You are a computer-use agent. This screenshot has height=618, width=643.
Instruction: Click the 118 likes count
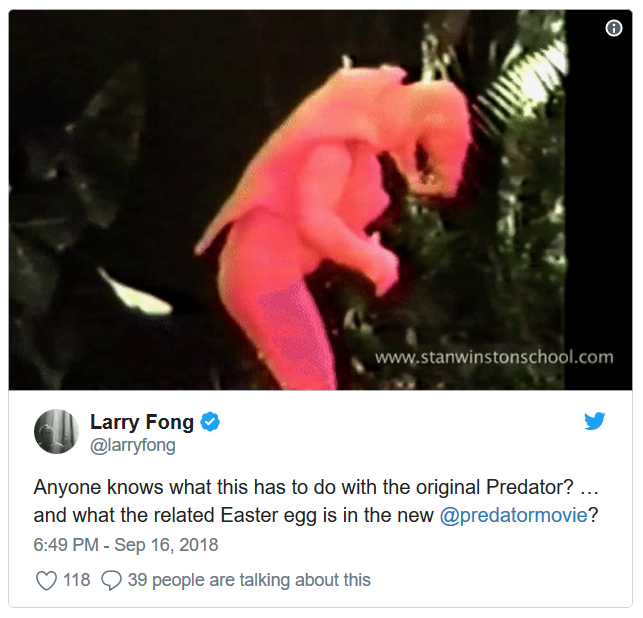tap(77, 580)
